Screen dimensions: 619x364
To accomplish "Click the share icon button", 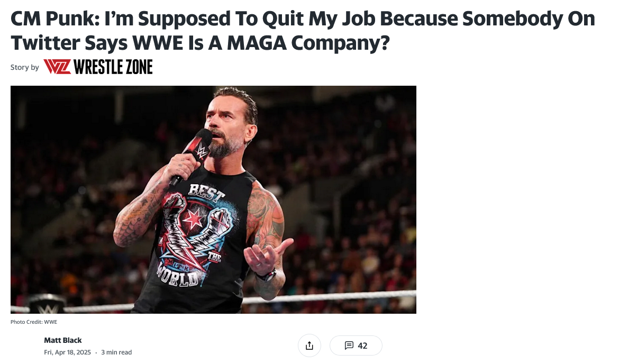I will (309, 345).
